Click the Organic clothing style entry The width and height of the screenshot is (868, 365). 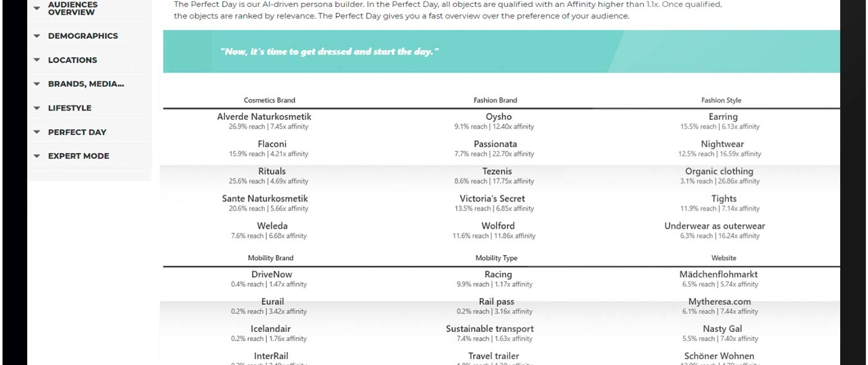click(719, 171)
